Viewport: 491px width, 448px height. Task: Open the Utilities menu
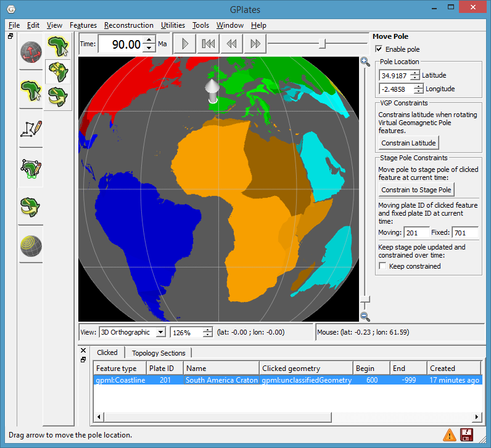coord(173,25)
